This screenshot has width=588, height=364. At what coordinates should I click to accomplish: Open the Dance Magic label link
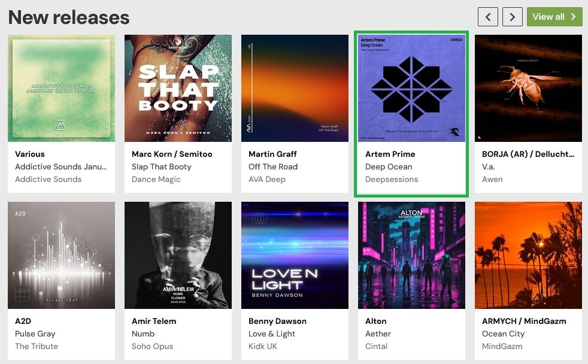(156, 179)
